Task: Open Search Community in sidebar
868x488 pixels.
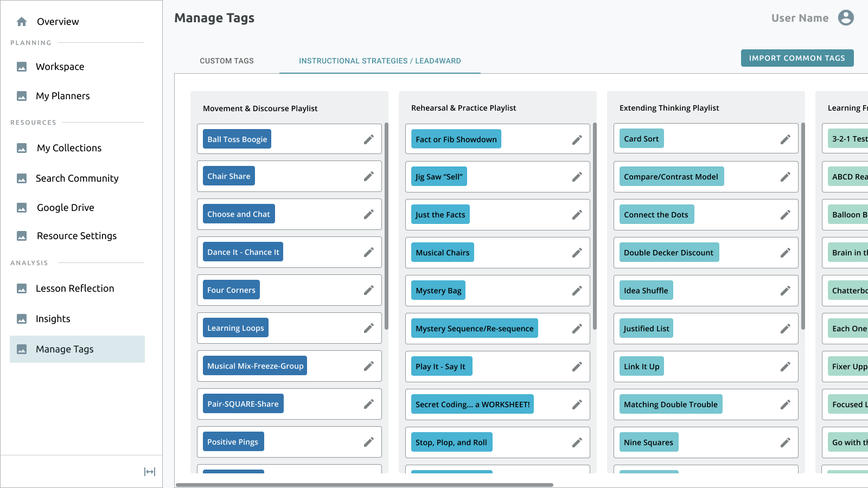Action: (77, 178)
